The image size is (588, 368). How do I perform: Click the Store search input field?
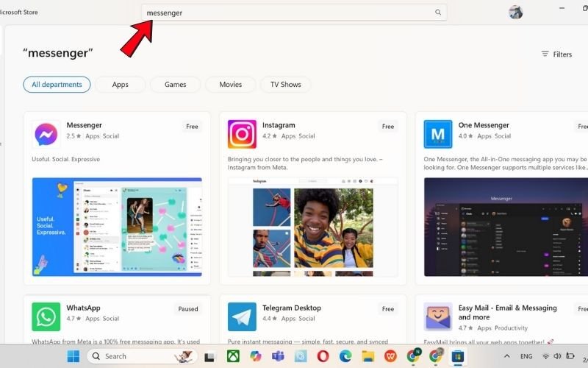tap(293, 13)
